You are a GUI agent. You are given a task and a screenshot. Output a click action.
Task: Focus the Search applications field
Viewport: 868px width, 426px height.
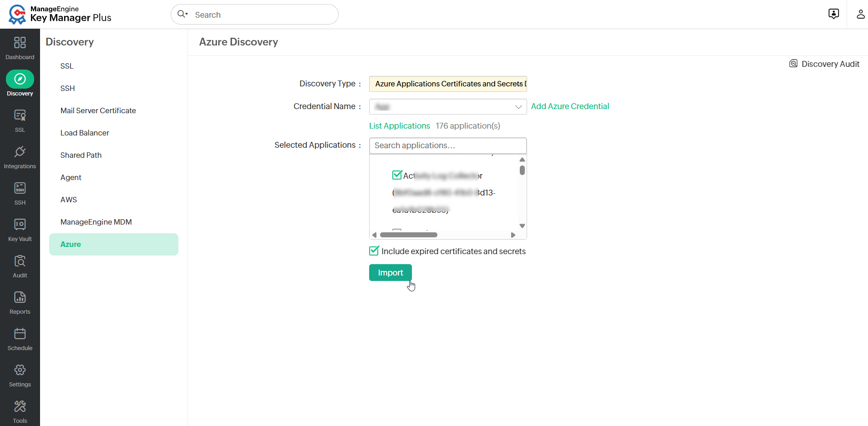point(448,145)
